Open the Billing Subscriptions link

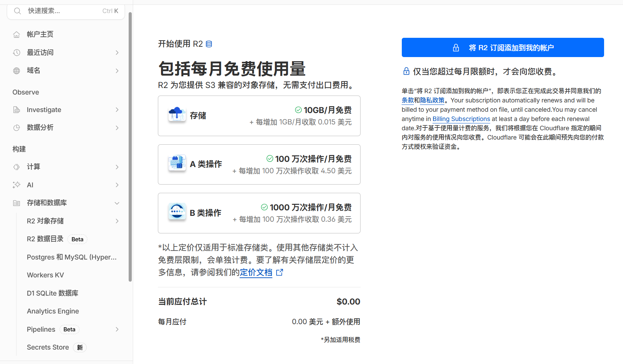(x=461, y=119)
